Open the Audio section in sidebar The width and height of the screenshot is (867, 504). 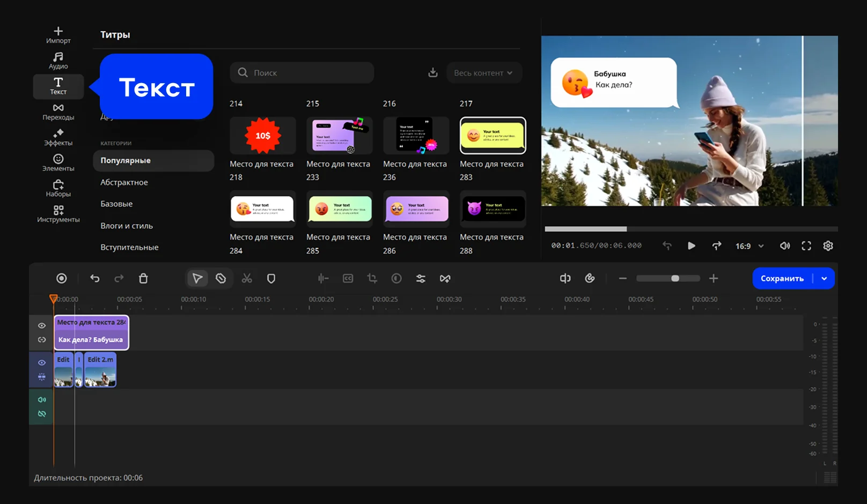[x=58, y=61]
